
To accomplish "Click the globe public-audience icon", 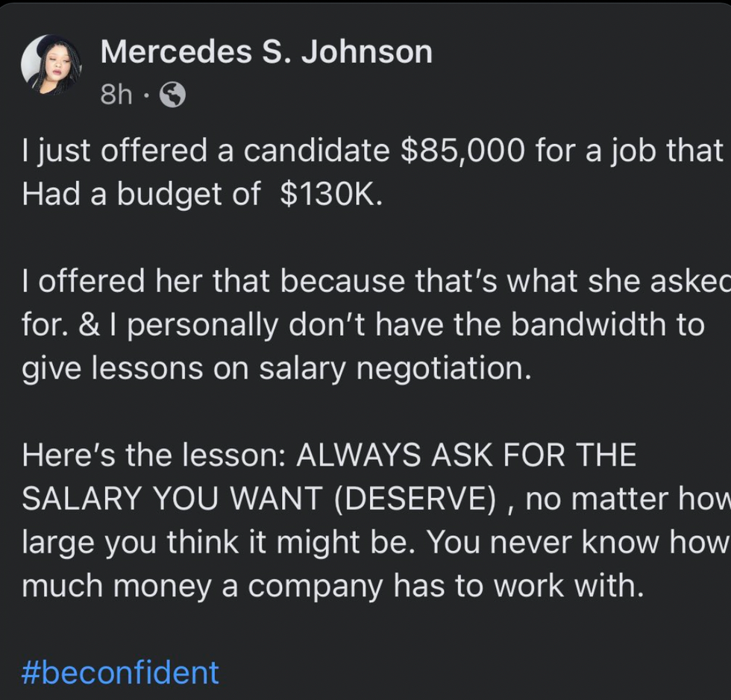I will click(x=172, y=95).
